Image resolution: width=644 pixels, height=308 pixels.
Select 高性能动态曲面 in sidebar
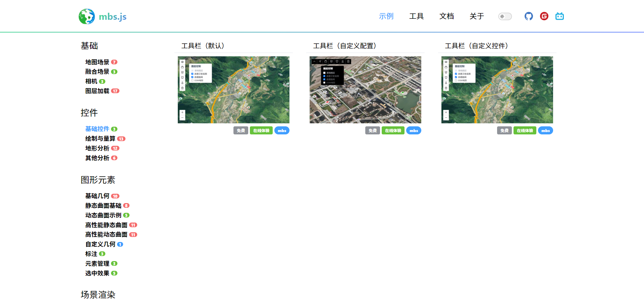[x=106, y=235]
